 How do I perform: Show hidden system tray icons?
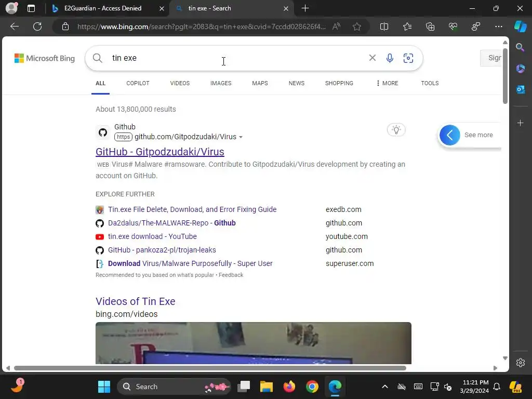[385, 387]
